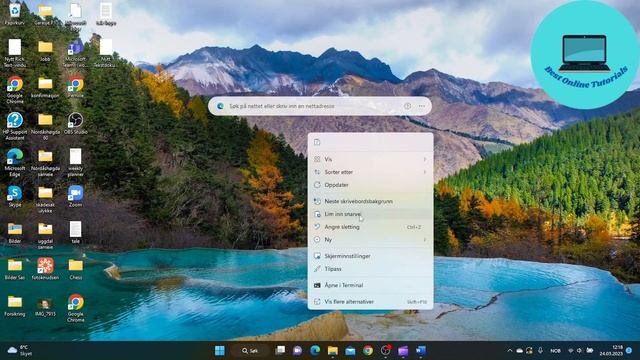Viewport: 640px width, 360px height.
Task: Expand the arrow beside Vis
Action: pyautogui.click(x=424, y=159)
